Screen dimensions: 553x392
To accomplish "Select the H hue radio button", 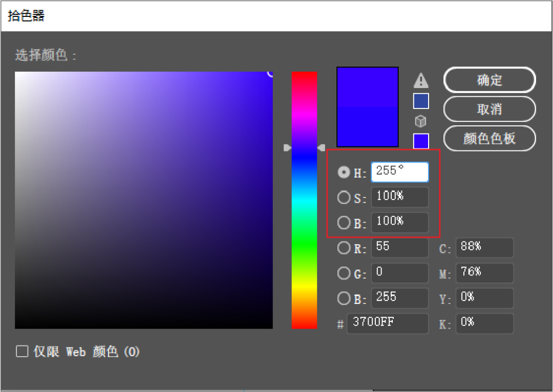I will [x=344, y=172].
